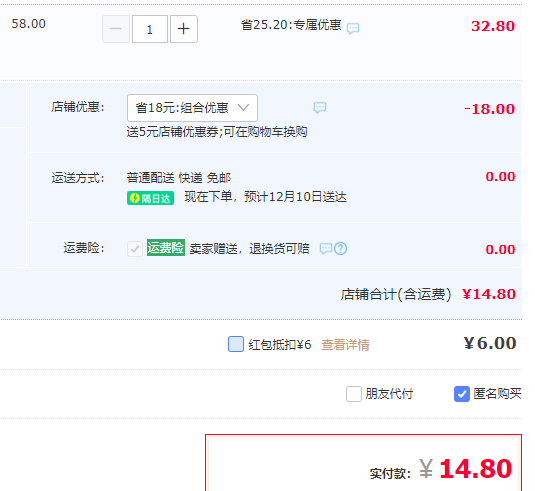Click the speech bubble icon after 退换货可赔

(326, 249)
